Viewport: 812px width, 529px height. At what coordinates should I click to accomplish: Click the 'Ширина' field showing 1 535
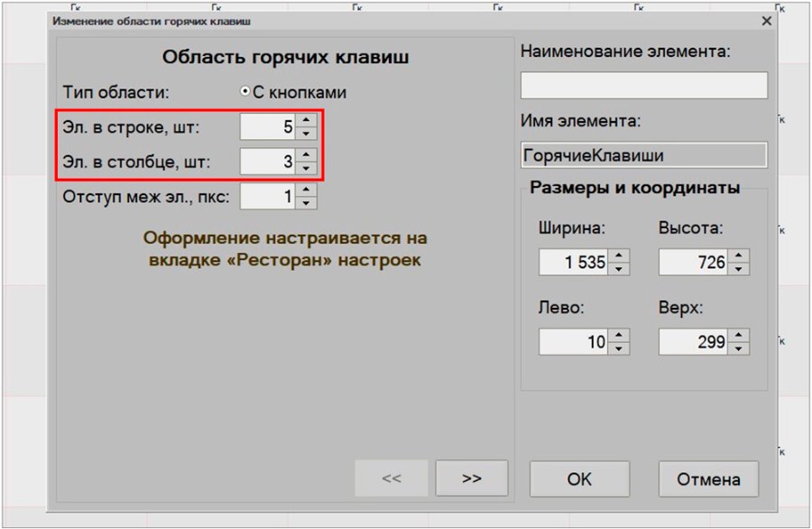pos(573,262)
